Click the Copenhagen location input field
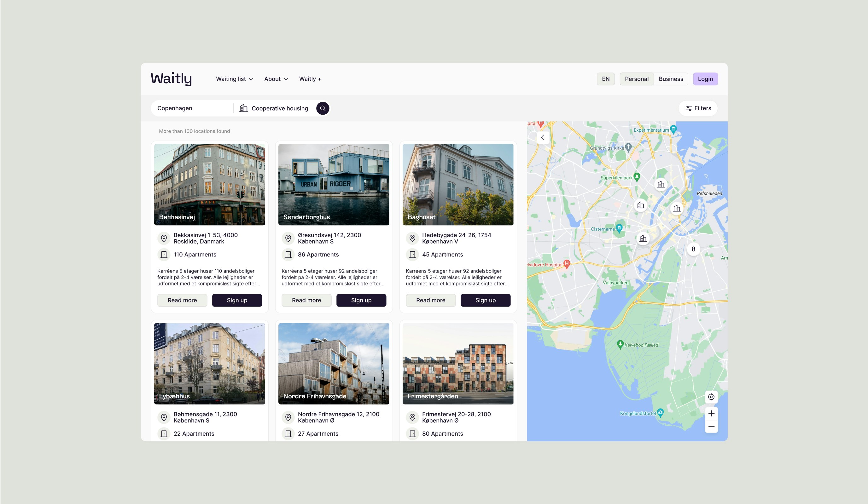 (x=192, y=108)
